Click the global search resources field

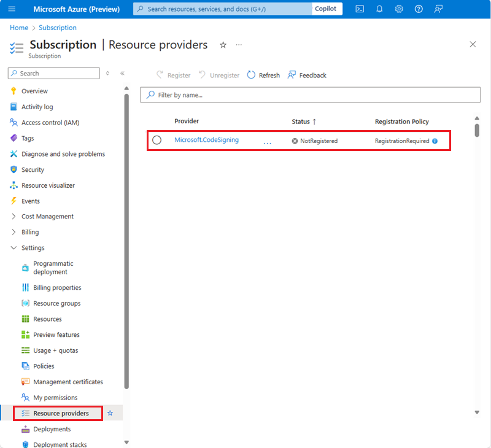[x=223, y=9]
